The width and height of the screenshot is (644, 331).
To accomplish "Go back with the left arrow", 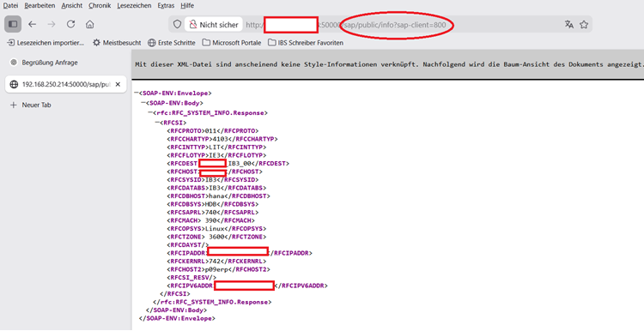I will point(32,24).
